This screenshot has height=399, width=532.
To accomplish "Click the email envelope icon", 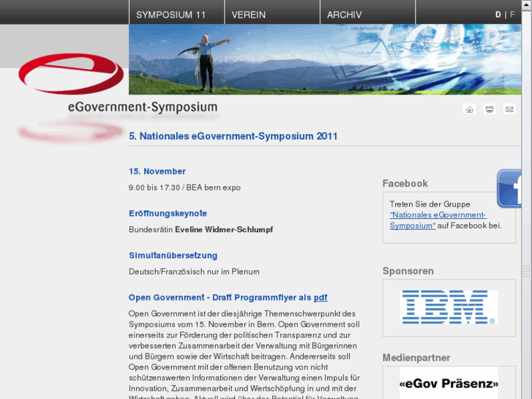I will click(509, 109).
